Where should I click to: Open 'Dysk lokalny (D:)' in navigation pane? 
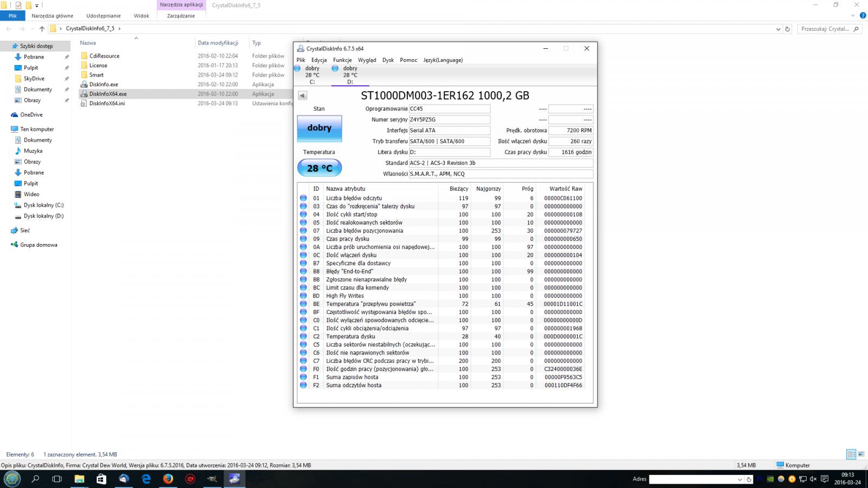(43, 216)
